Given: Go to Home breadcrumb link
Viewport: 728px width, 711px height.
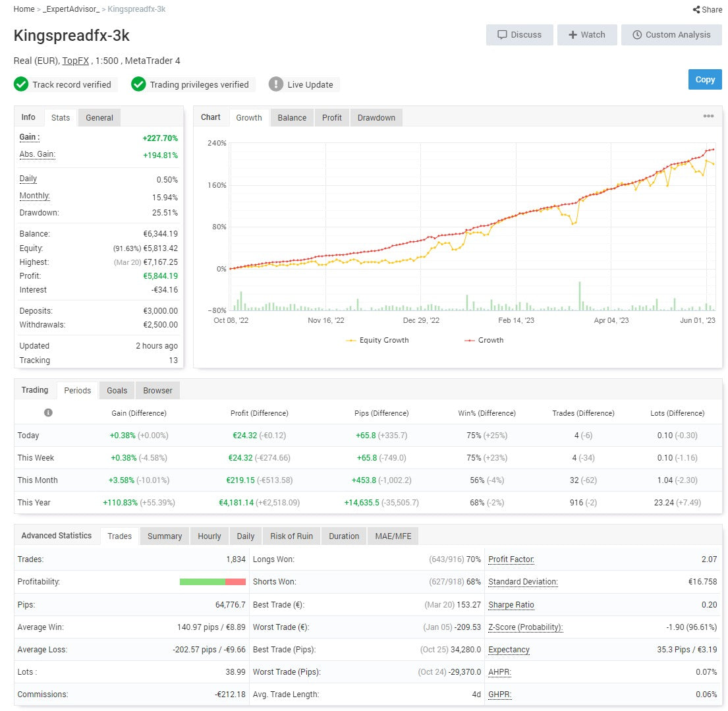Looking at the screenshot, I should point(24,9).
